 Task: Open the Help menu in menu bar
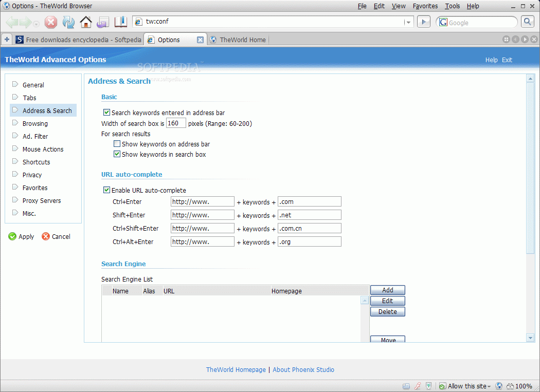pyautogui.click(x=473, y=6)
